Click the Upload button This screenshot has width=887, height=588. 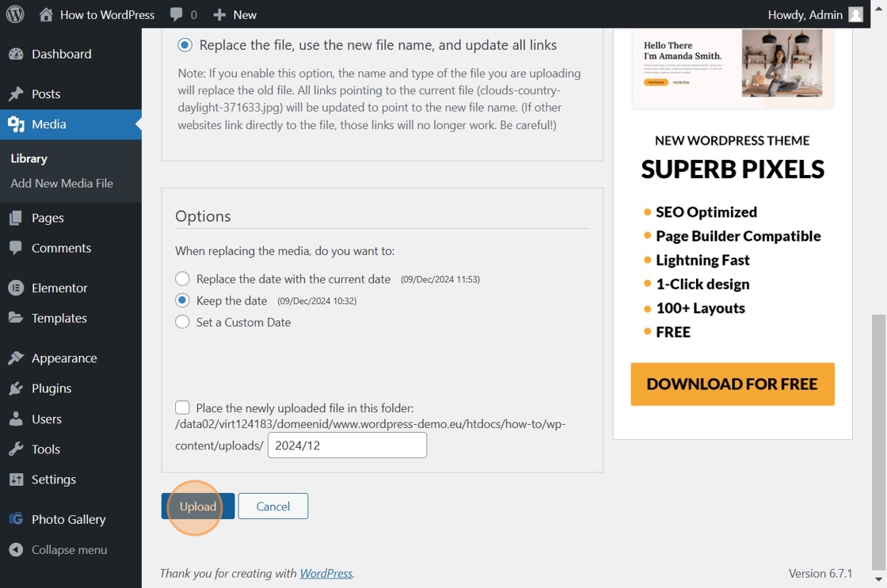198,506
